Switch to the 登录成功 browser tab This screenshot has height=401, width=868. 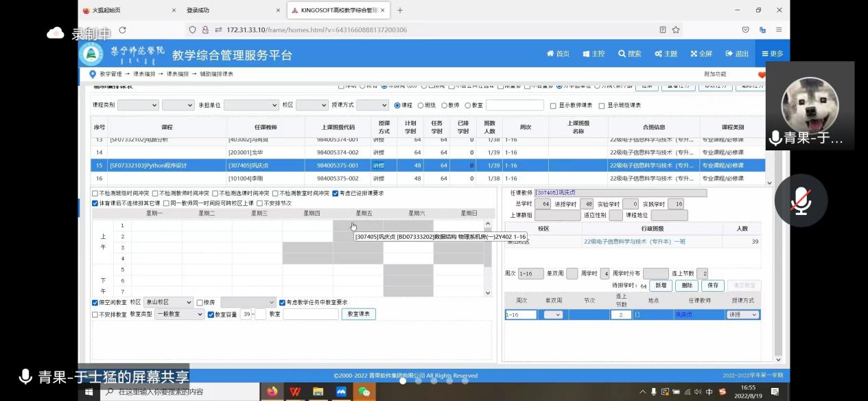tap(228, 10)
